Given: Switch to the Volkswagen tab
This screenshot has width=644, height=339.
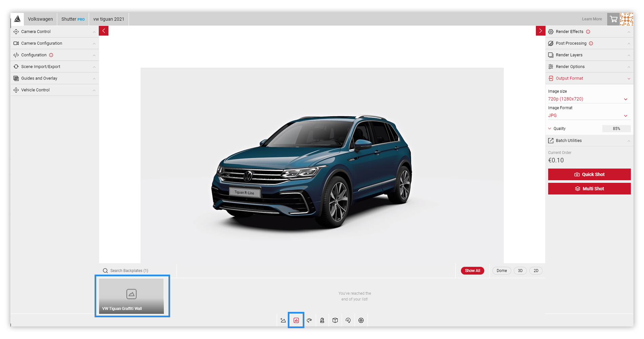Looking at the screenshot, I should (40, 19).
